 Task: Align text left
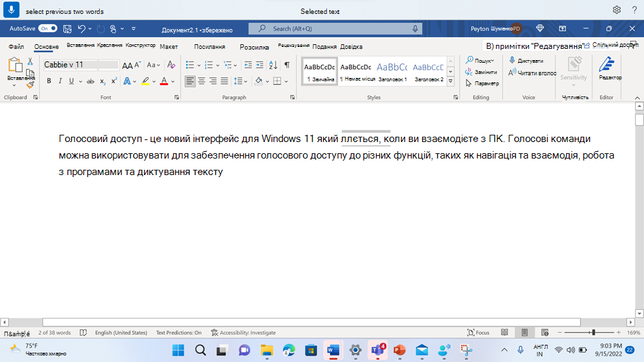click(190, 81)
